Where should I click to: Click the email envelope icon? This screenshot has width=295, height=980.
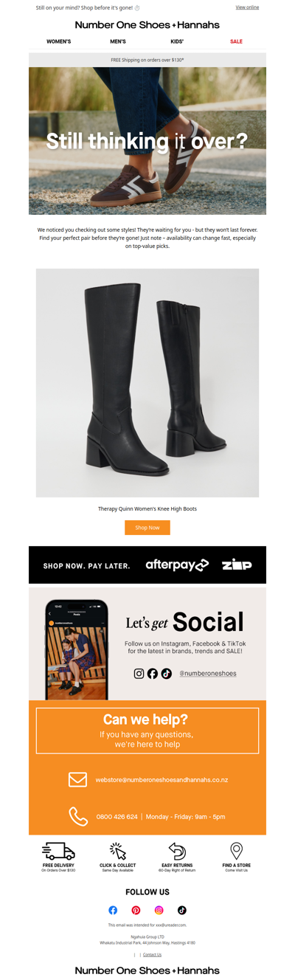[77, 779]
